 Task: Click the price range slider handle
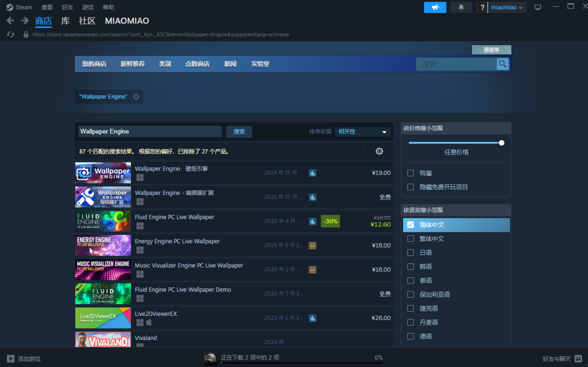click(x=501, y=143)
